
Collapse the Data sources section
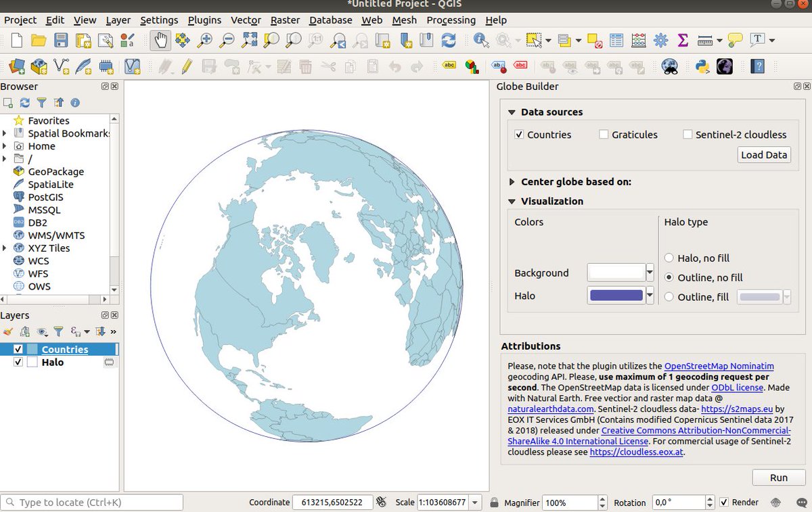coord(511,112)
